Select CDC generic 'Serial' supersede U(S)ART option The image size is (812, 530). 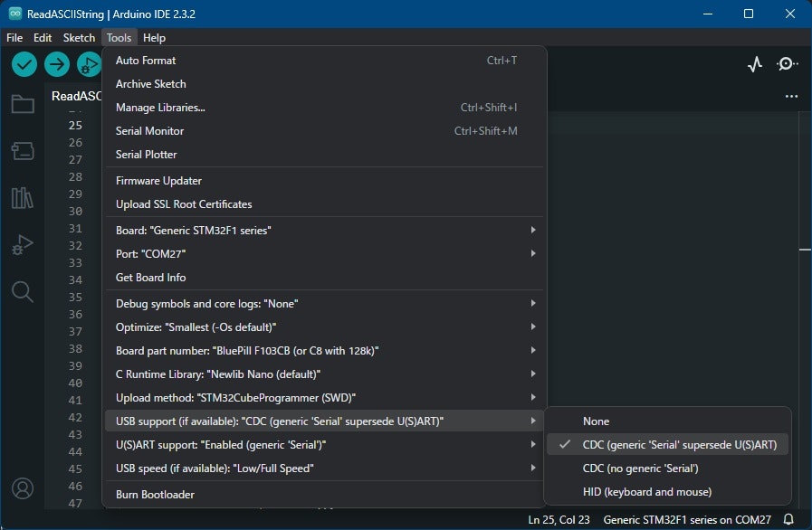point(667,445)
